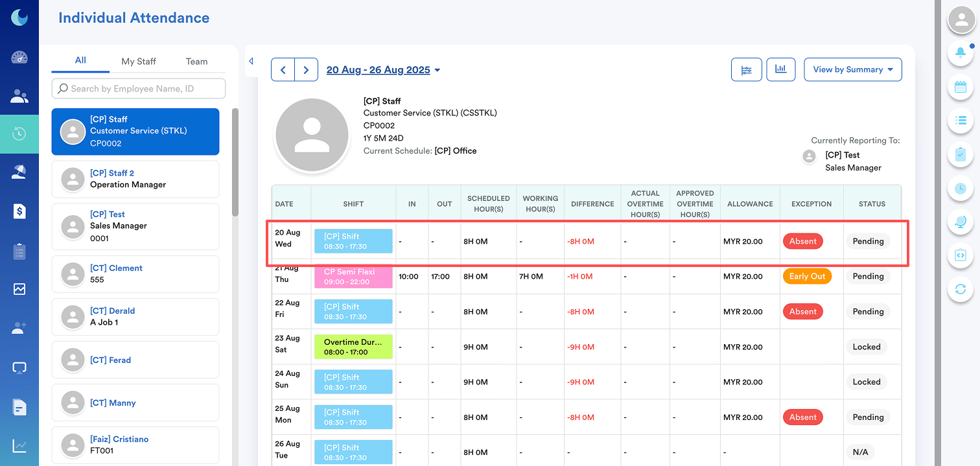
Task: Select [CP] Test Sales Manager employee
Action: click(135, 226)
